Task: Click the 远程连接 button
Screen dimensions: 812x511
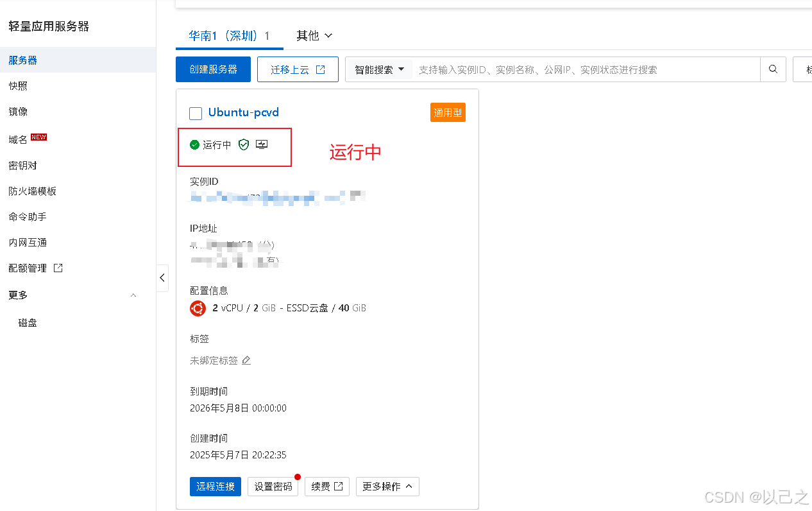Action: pyautogui.click(x=215, y=487)
